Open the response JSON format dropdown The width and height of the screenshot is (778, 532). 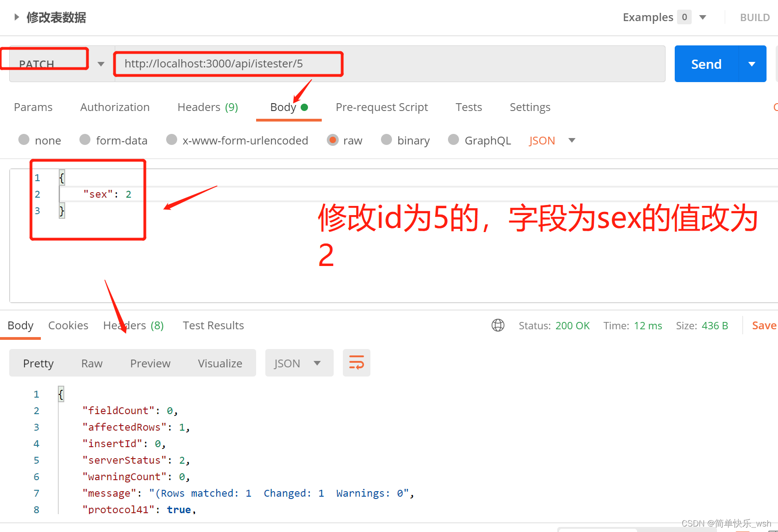[299, 363]
